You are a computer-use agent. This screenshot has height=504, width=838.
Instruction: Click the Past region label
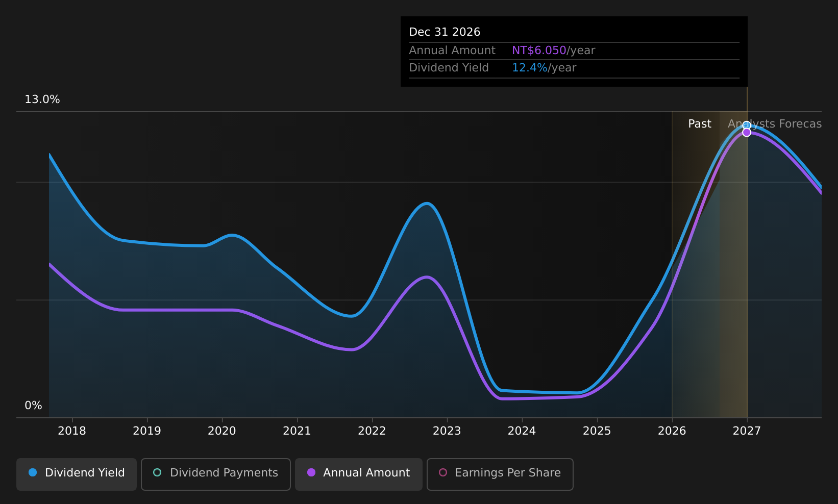pyautogui.click(x=700, y=124)
